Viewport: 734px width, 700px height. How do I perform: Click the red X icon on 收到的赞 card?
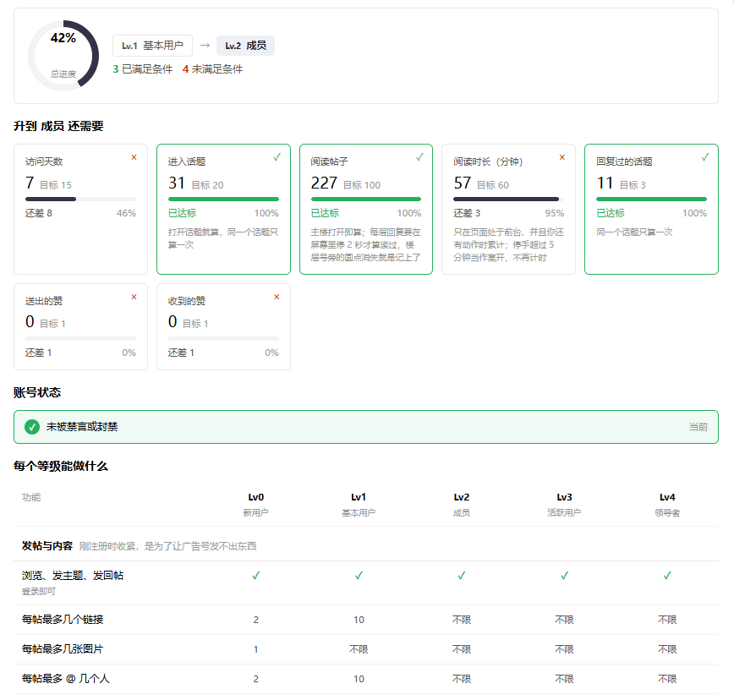click(x=277, y=297)
